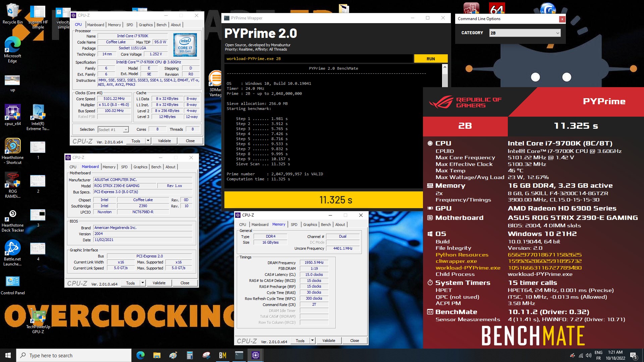The width and height of the screenshot is (644, 362).
Task: Open TechPowerUp GPU-Z desktop shortcut
Action: pos(38,322)
